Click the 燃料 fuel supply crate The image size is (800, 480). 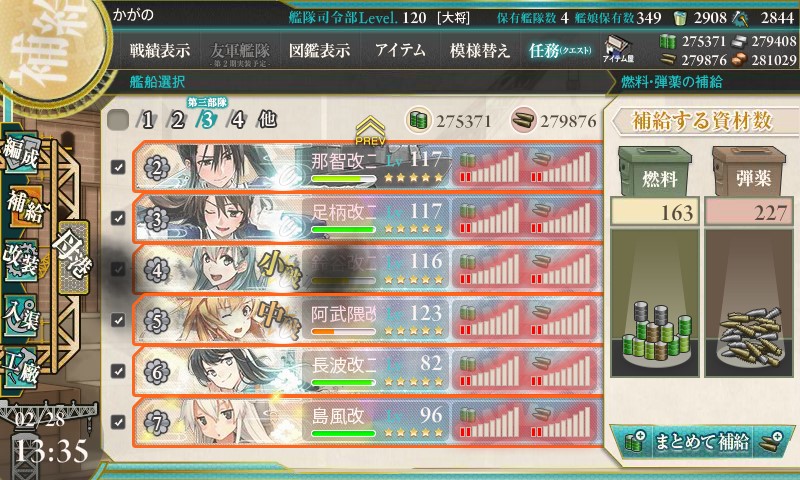(x=656, y=172)
